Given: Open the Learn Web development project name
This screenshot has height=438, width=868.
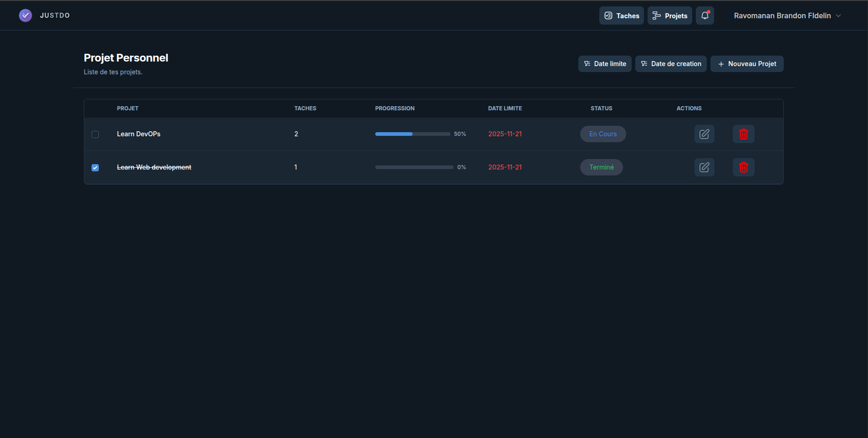Looking at the screenshot, I should [x=154, y=167].
